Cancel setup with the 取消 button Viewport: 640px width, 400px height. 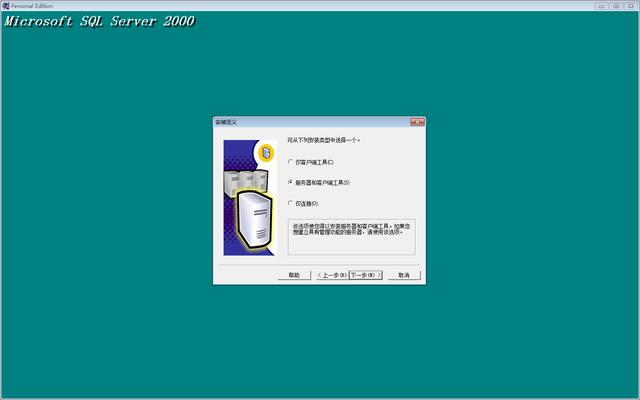point(404,275)
